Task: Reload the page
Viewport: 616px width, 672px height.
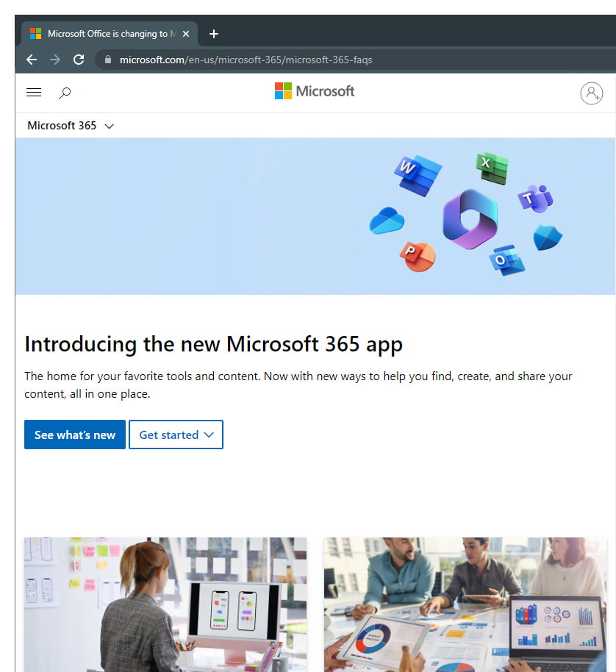Action: 79,60
